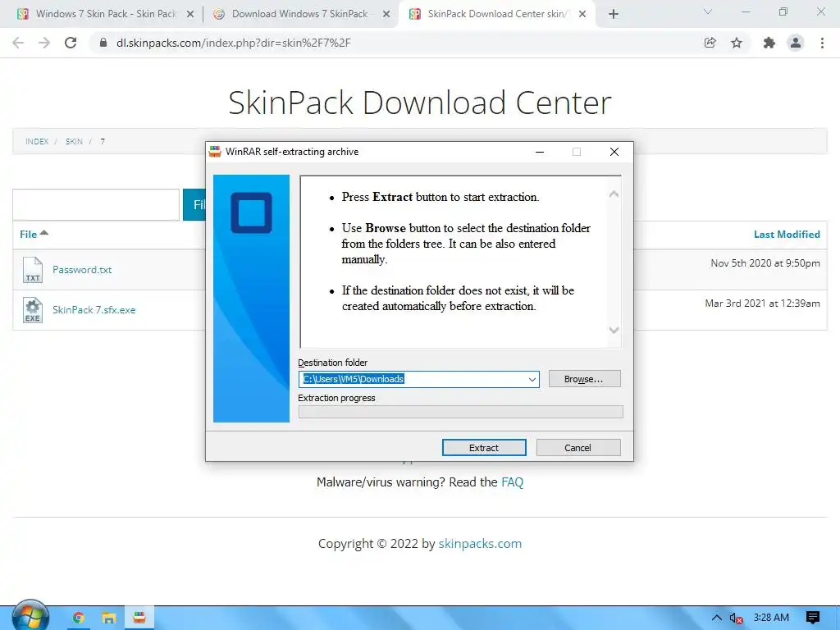Open the Chrome profile avatar
This screenshot has height=630, width=840.
coord(796,43)
